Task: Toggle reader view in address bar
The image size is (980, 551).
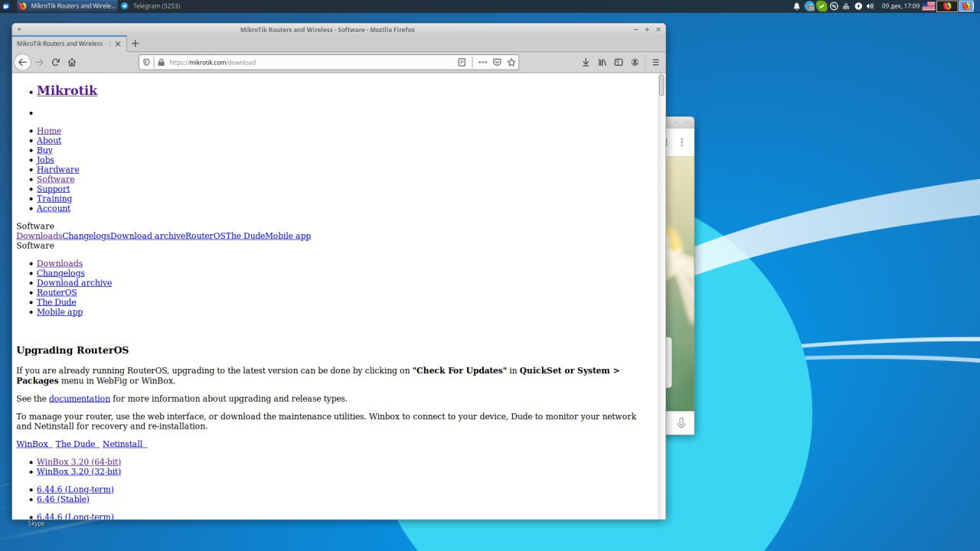Action: pyautogui.click(x=462, y=62)
